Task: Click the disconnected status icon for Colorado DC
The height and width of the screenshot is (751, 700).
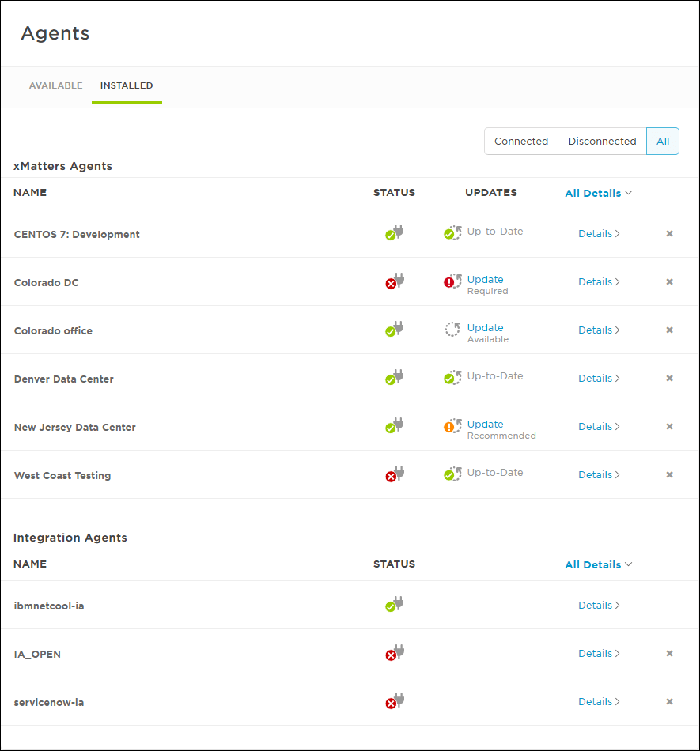Action: [x=394, y=281]
